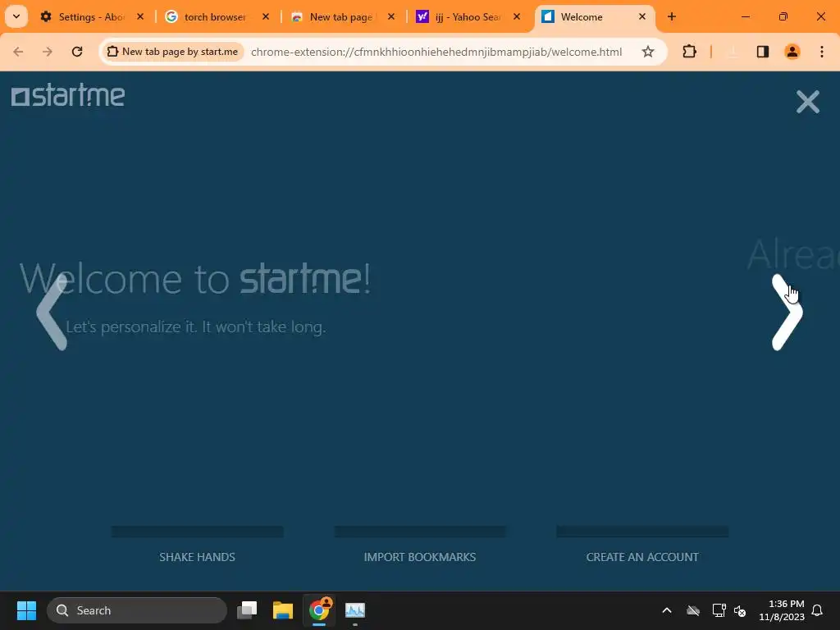The height and width of the screenshot is (630, 840).
Task: Close the Welcome tab
Action: point(642,17)
